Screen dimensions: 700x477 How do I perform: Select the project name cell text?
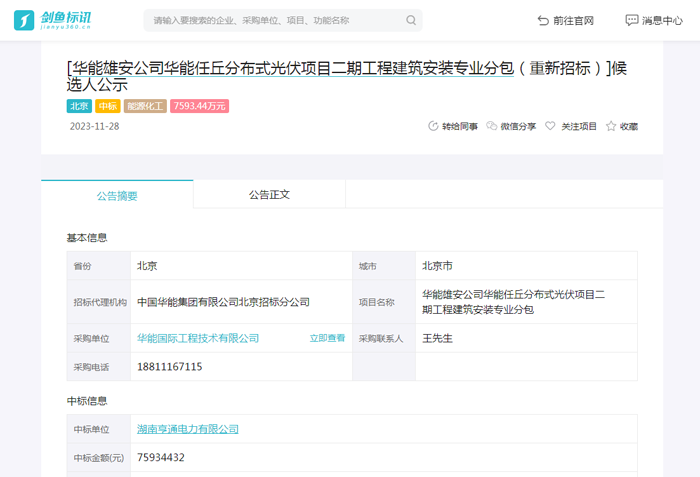[513, 302]
